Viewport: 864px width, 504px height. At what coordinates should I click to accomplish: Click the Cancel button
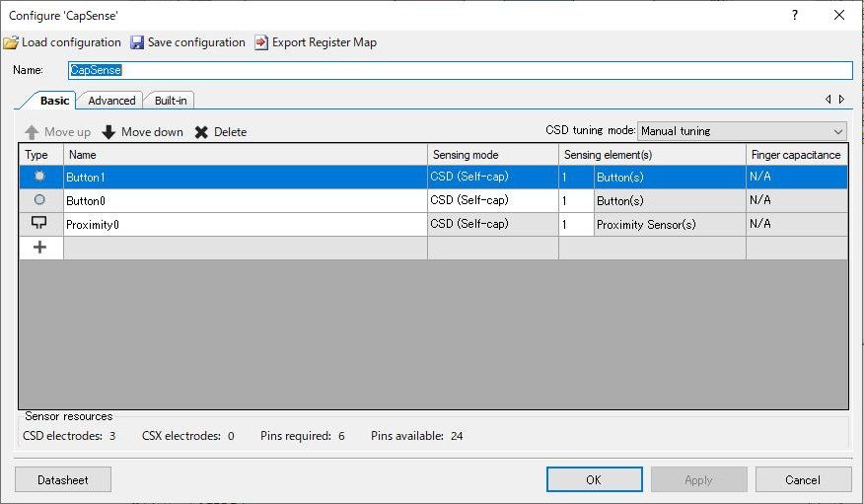click(x=803, y=479)
